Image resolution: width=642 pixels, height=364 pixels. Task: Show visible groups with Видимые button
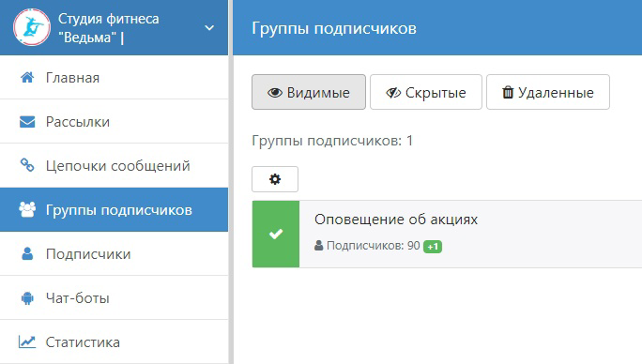coord(309,92)
